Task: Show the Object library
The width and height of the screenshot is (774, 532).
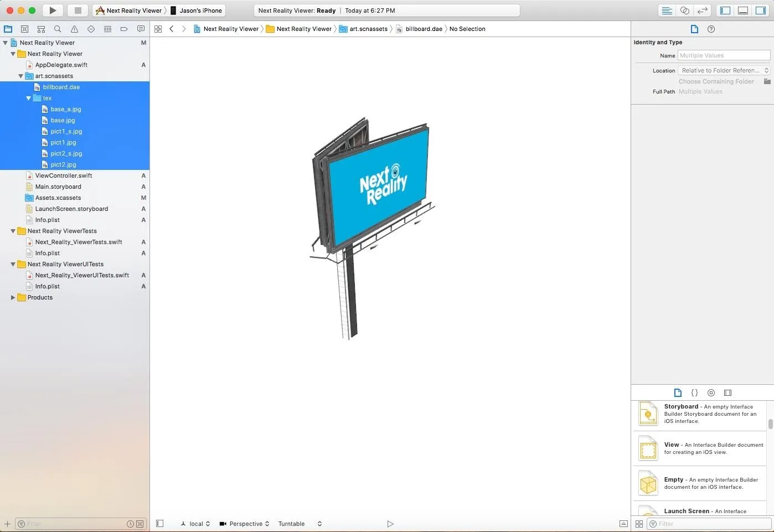Action: 711,392
